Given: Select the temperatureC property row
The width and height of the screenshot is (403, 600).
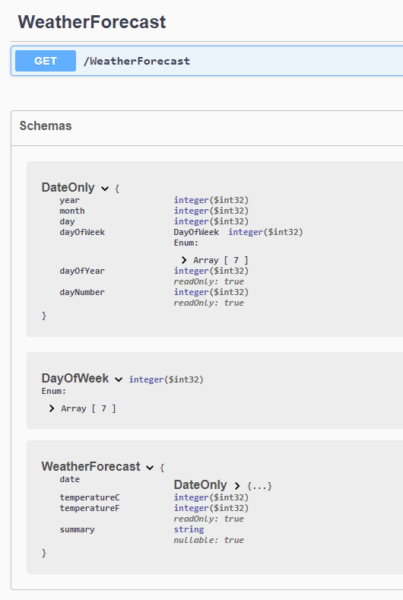Looking at the screenshot, I should pyautogui.click(x=154, y=497).
